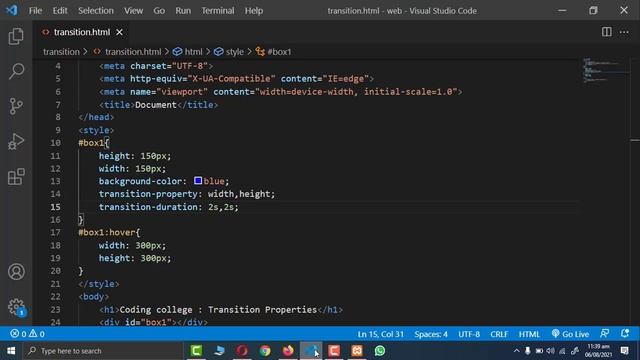
Task: Open Opera from the taskbar
Action: (242, 351)
